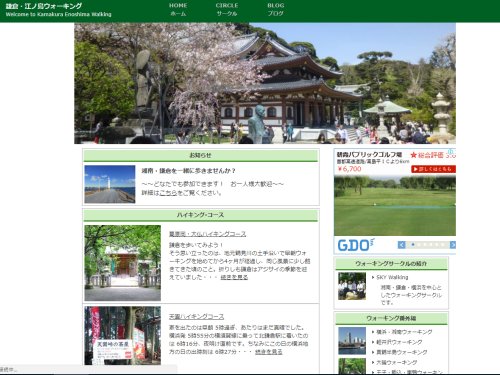
Task: Open the CIRCLE サークル menu item
Action: coord(227,10)
